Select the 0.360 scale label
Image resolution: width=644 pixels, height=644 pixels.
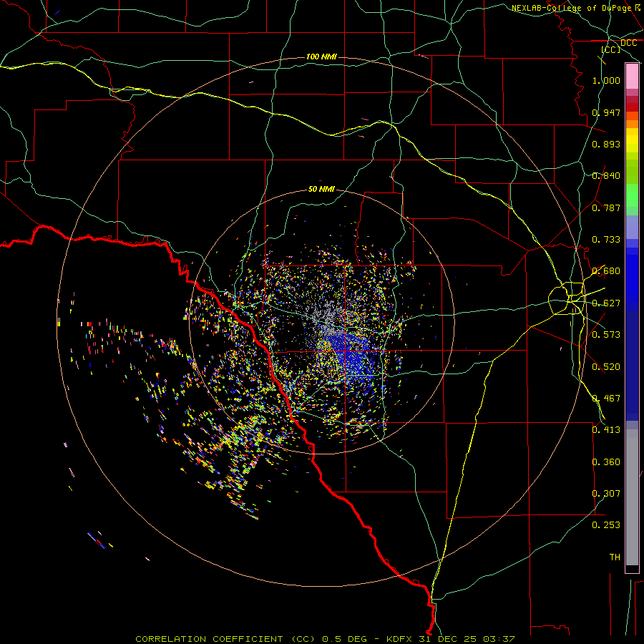click(x=606, y=462)
